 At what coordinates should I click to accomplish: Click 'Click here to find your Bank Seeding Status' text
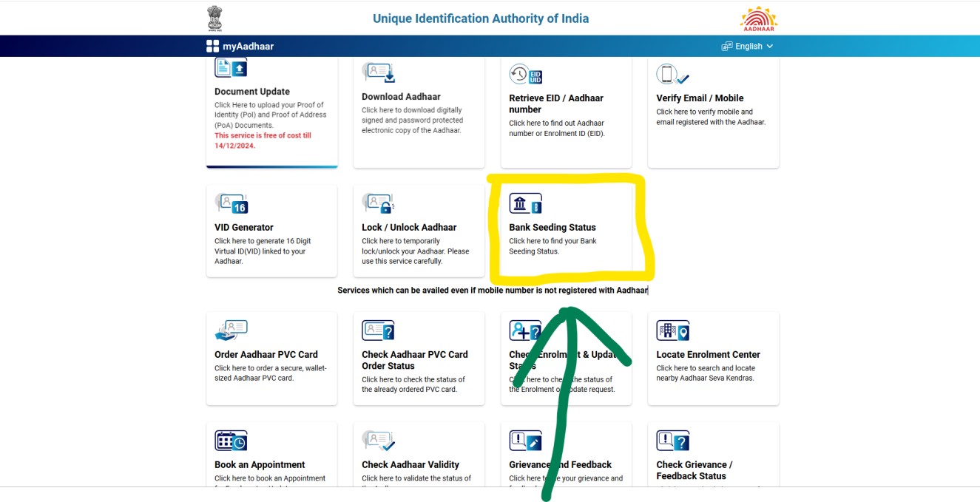click(552, 246)
